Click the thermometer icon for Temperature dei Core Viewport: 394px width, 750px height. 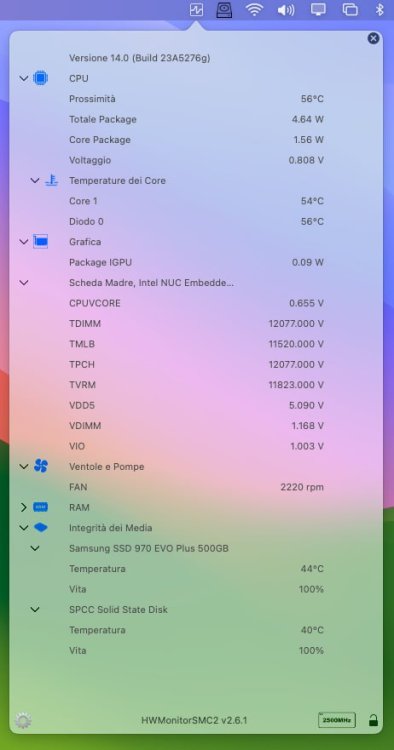(51, 180)
